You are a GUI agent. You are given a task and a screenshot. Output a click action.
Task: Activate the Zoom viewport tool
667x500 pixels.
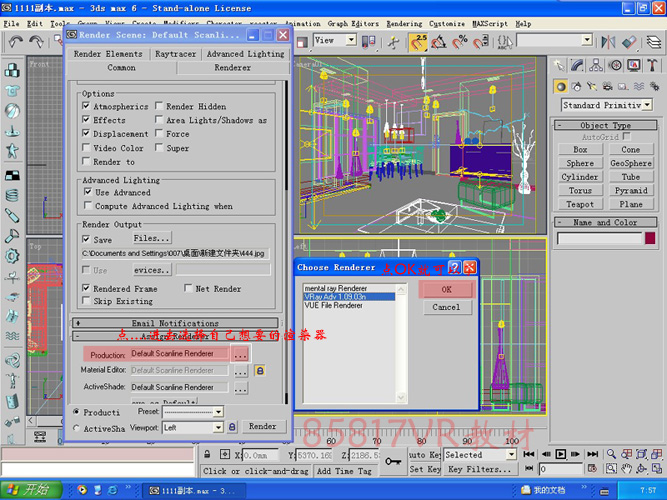coord(611,454)
